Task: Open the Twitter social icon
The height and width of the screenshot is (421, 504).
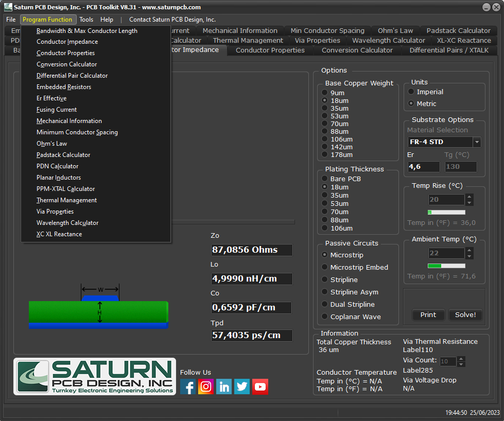Action: point(242,387)
